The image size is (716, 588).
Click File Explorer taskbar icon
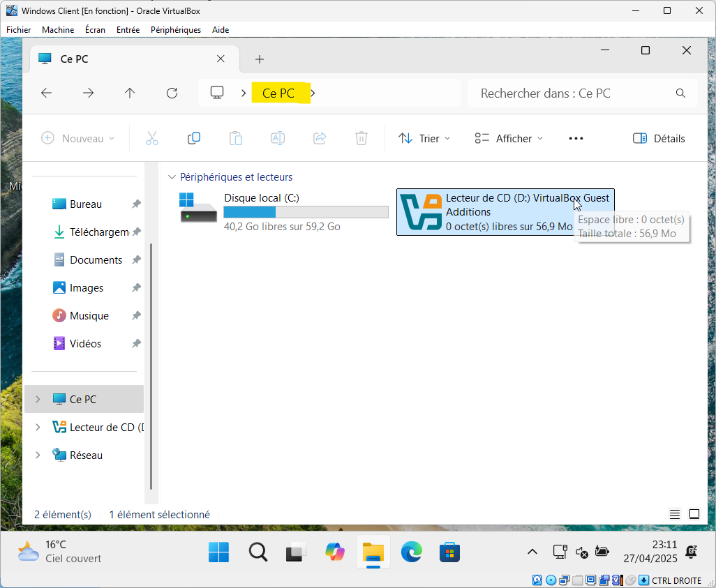(373, 552)
